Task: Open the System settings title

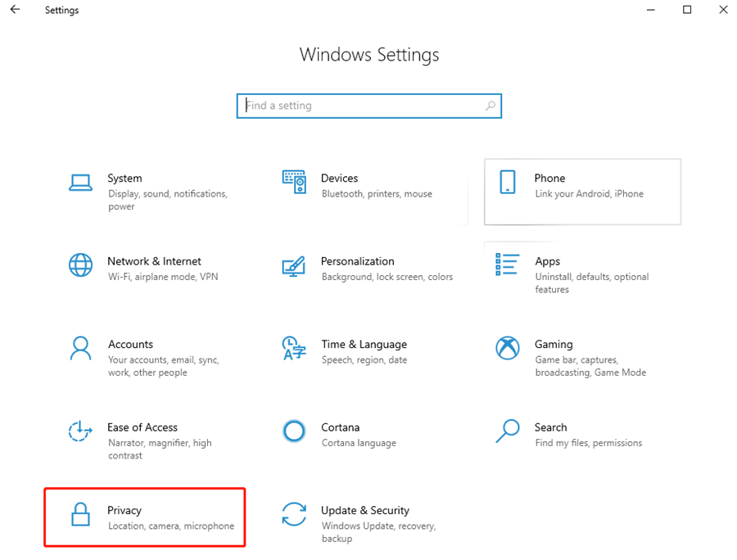Action: pos(124,178)
